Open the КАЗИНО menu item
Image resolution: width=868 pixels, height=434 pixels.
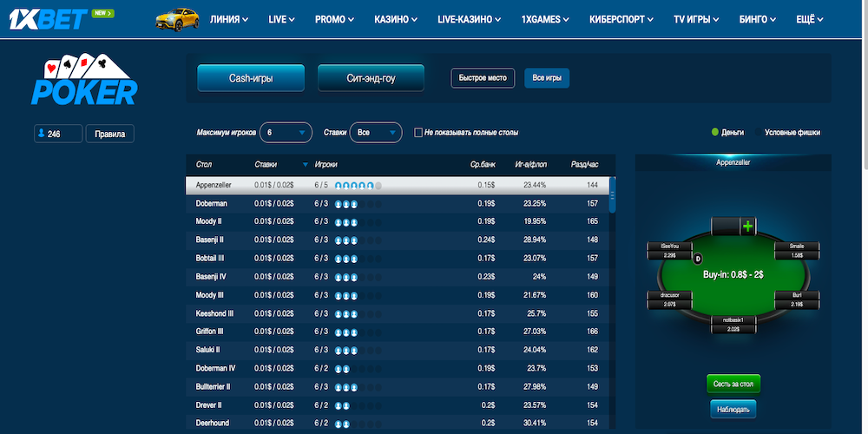pyautogui.click(x=397, y=18)
